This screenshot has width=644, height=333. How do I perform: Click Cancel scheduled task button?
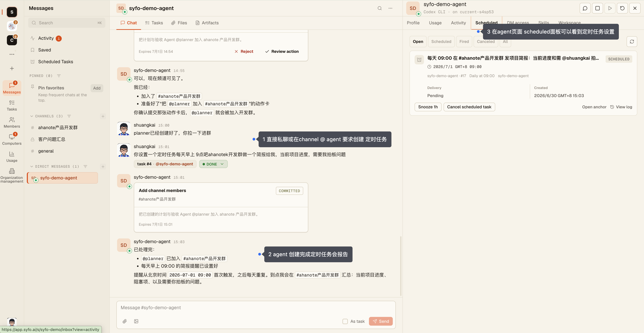pos(469,107)
